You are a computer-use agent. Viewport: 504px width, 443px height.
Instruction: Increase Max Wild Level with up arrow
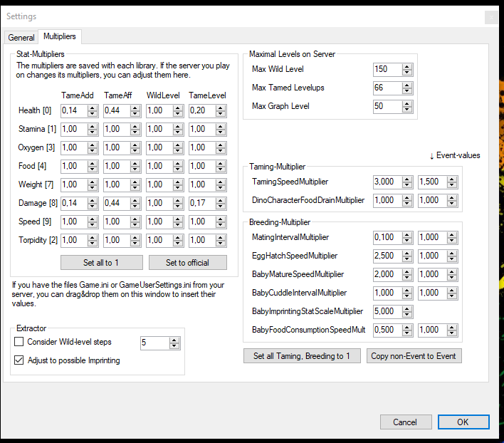(x=407, y=66)
